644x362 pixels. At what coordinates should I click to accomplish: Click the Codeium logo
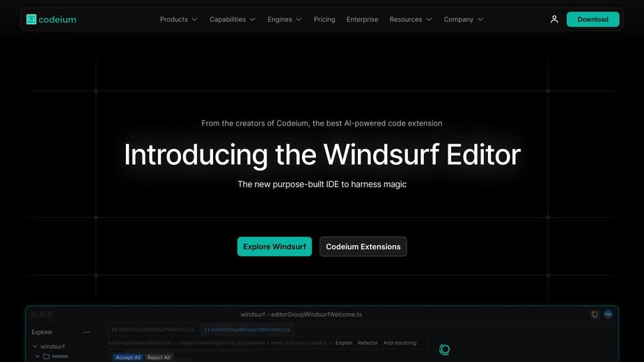pos(51,19)
